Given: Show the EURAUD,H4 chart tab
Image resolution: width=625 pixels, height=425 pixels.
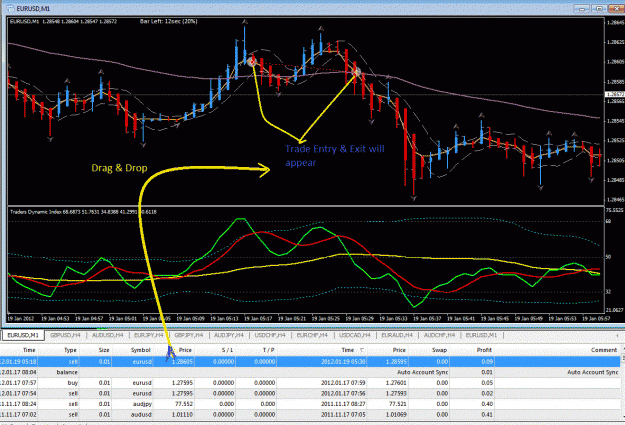Looking at the screenshot, I should pos(397,335).
